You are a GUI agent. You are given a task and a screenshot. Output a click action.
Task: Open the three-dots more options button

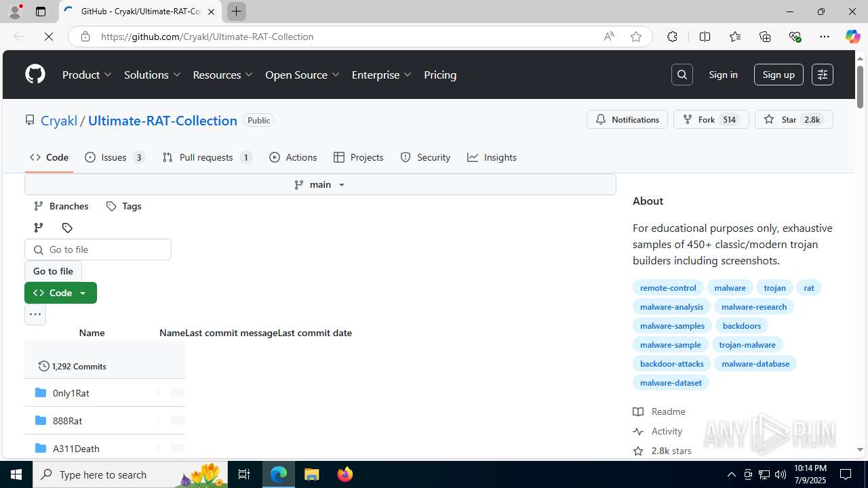pyautogui.click(x=35, y=314)
